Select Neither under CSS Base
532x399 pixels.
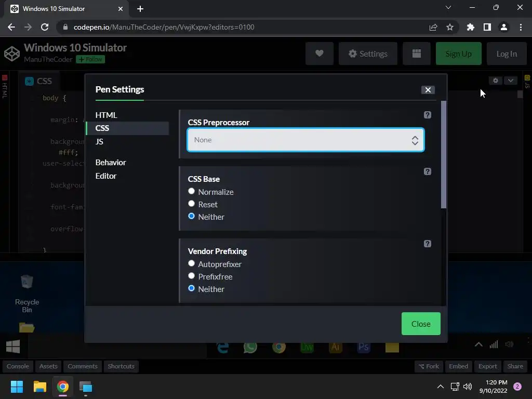(191, 217)
